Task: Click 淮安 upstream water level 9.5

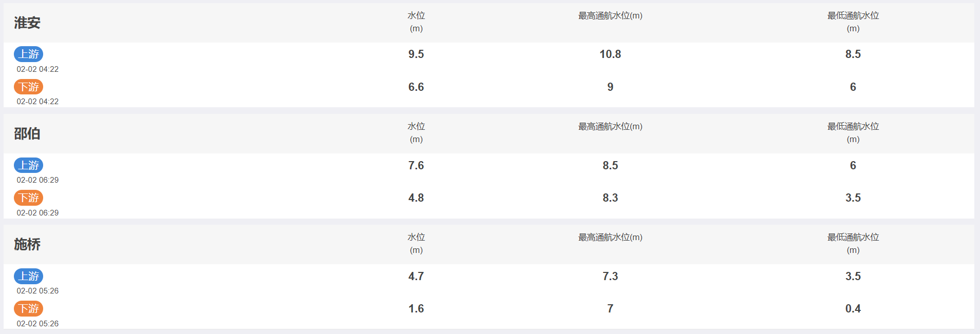Action: [x=416, y=54]
